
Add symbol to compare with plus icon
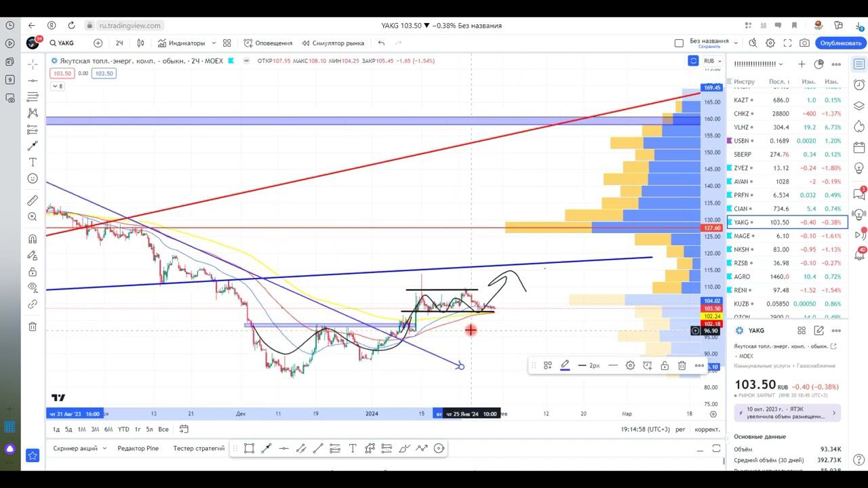coord(98,43)
